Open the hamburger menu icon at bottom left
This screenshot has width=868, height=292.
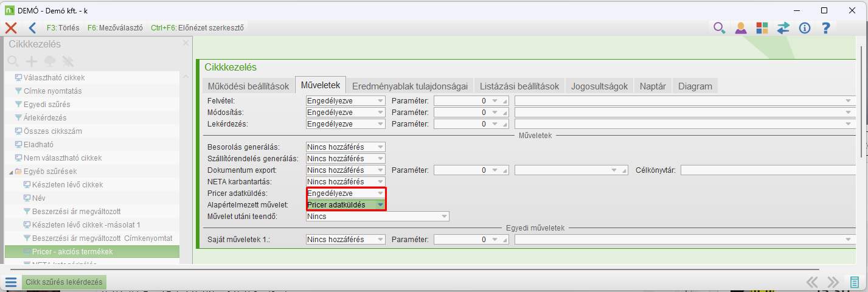tap(11, 282)
